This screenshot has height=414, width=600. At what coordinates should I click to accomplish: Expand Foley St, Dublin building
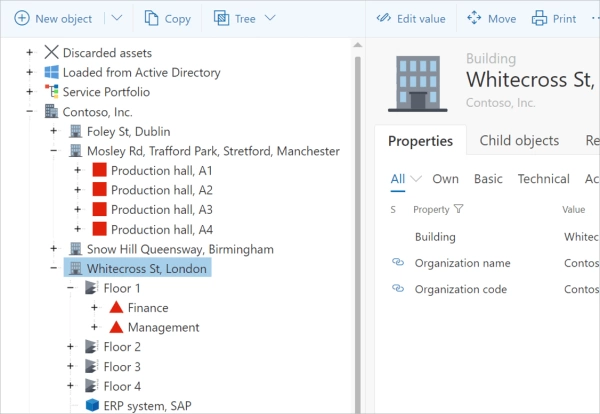54,131
